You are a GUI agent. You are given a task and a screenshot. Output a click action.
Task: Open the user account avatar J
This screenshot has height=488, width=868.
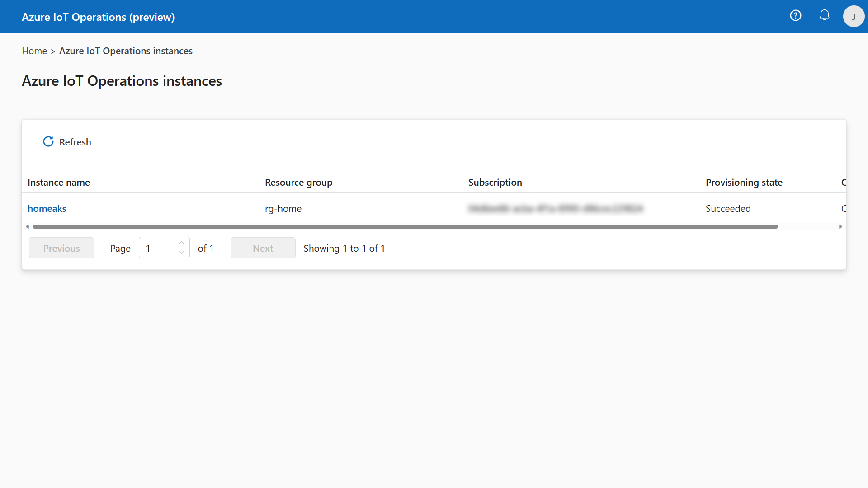(854, 16)
